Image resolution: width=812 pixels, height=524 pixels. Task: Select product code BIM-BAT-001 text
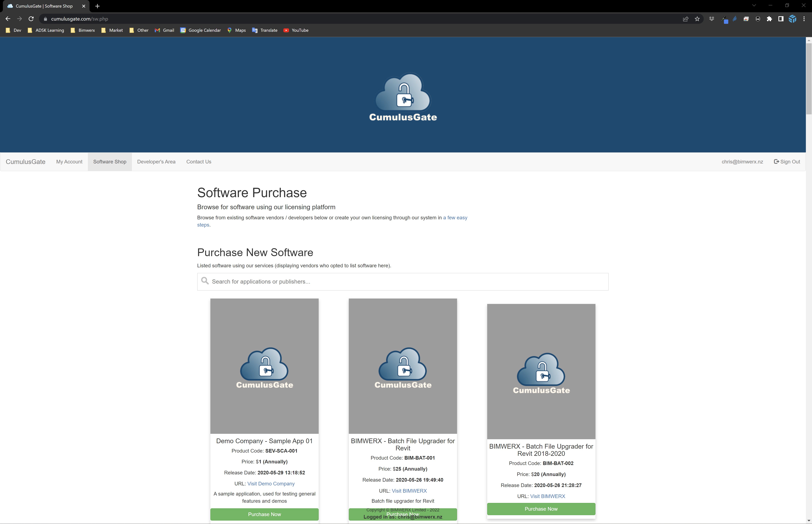(x=420, y=458)
